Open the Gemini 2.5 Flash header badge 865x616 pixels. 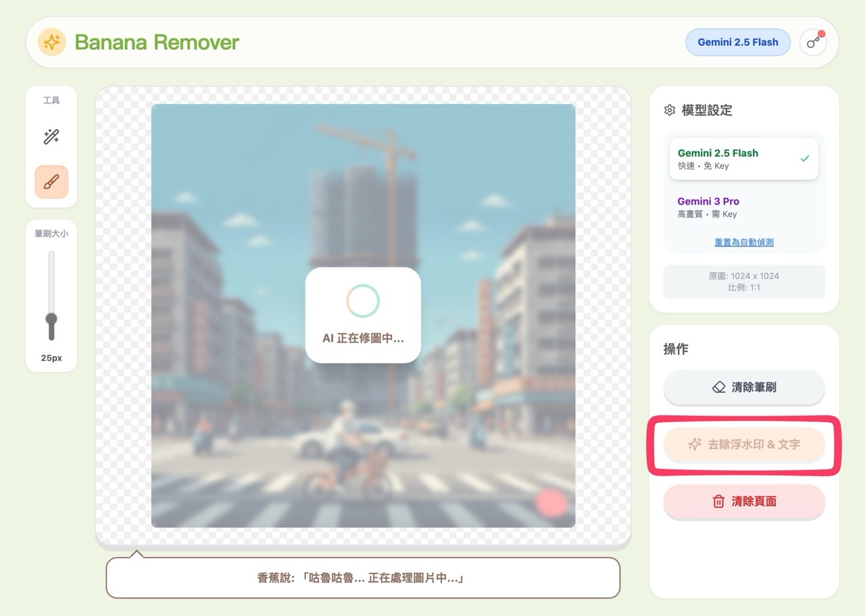click(737, 42)
